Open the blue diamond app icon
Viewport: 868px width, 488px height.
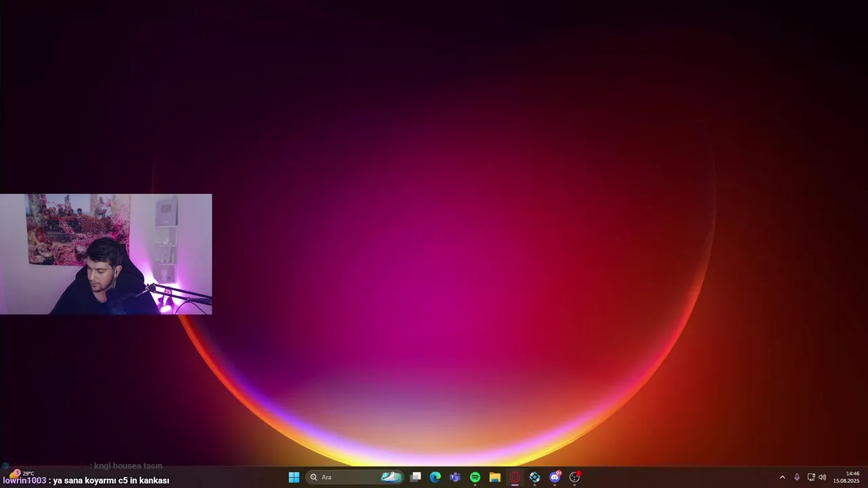coord(534,477)
